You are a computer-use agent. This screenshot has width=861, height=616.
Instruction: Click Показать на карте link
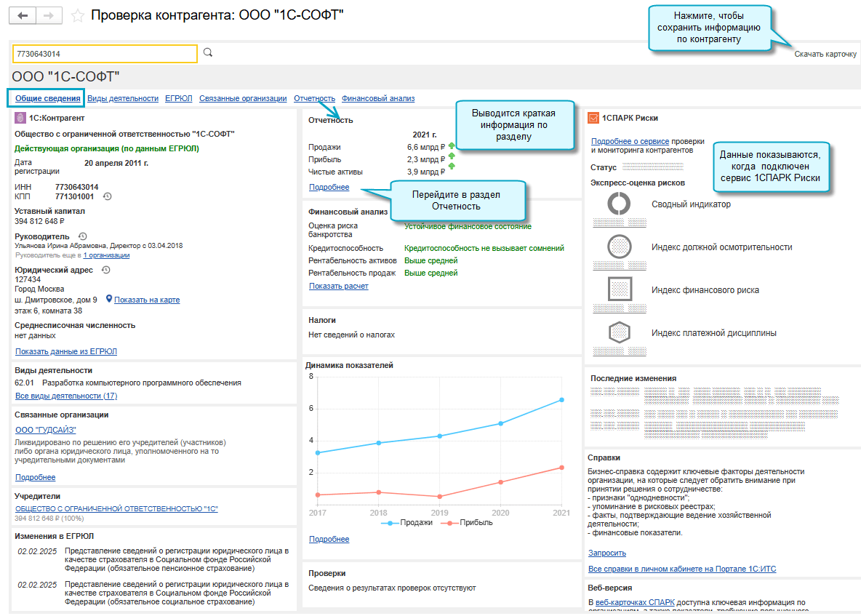147,300
